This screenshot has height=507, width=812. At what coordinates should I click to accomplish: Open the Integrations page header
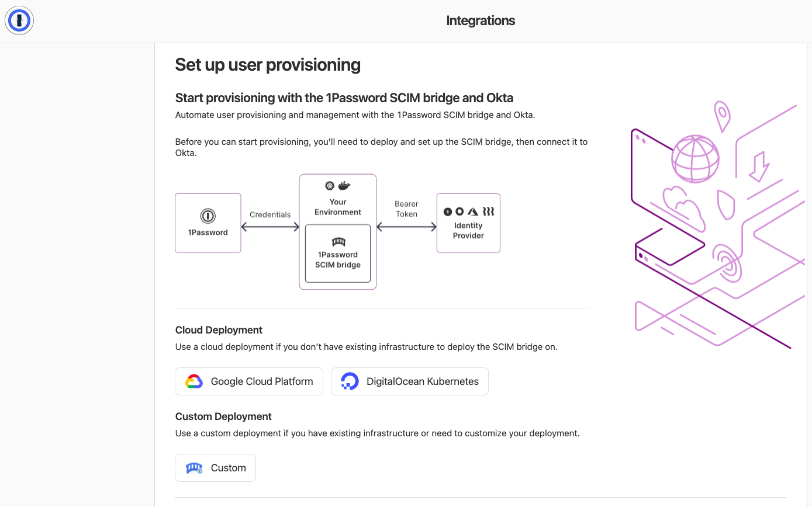481,20
